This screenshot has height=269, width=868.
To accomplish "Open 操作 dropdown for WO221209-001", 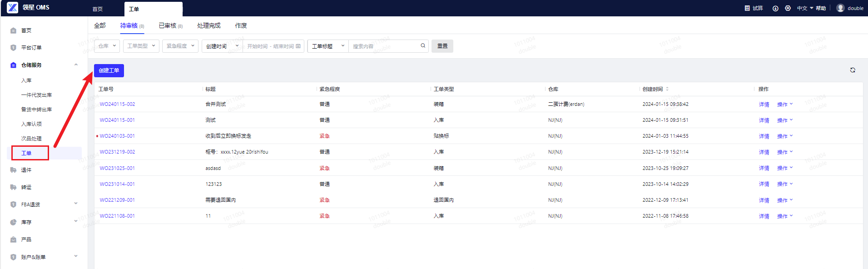I will [785, 200].
